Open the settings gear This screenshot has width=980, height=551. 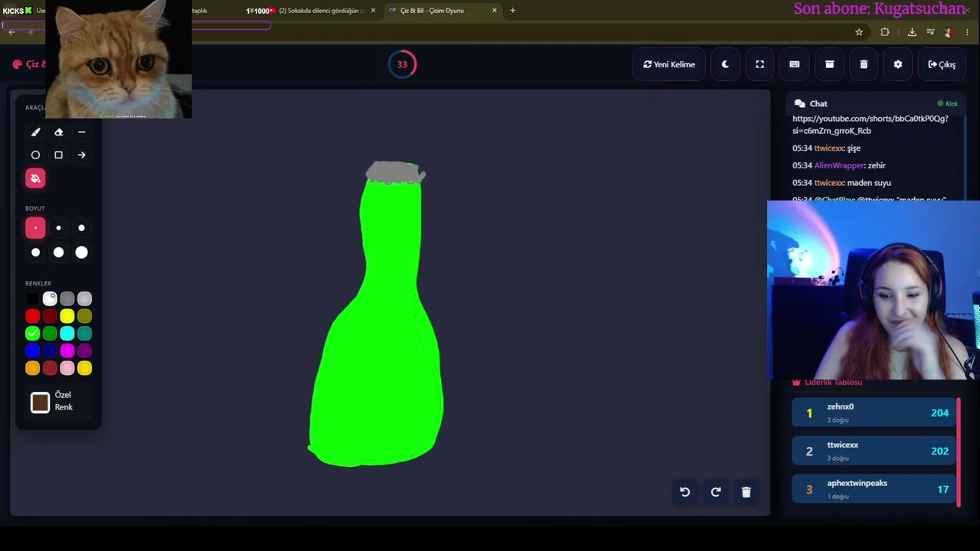pos(898,64)
